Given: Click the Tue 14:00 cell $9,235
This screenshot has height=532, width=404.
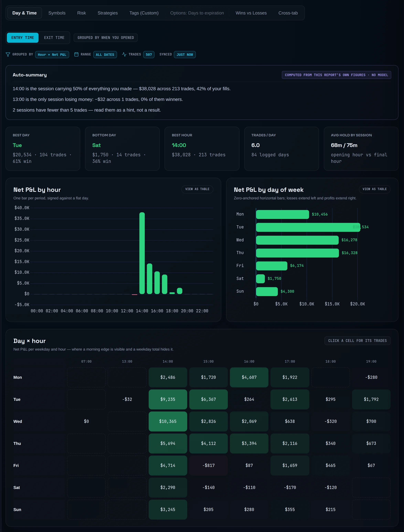Looking at the screenshot, I should (x=168, y=399).
